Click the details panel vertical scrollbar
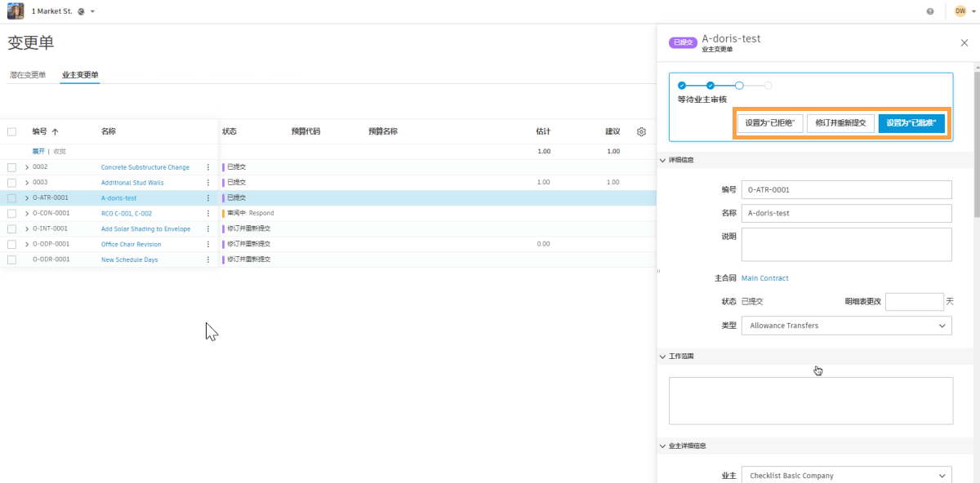 tap(977, 145)
